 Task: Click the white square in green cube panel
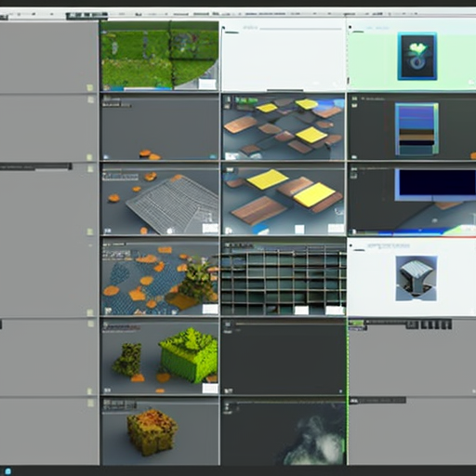point(210,389)
